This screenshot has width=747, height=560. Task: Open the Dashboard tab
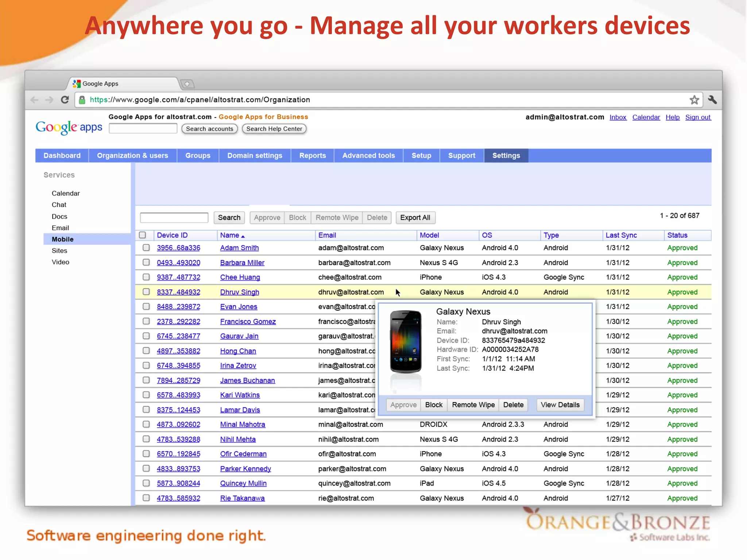62,155
